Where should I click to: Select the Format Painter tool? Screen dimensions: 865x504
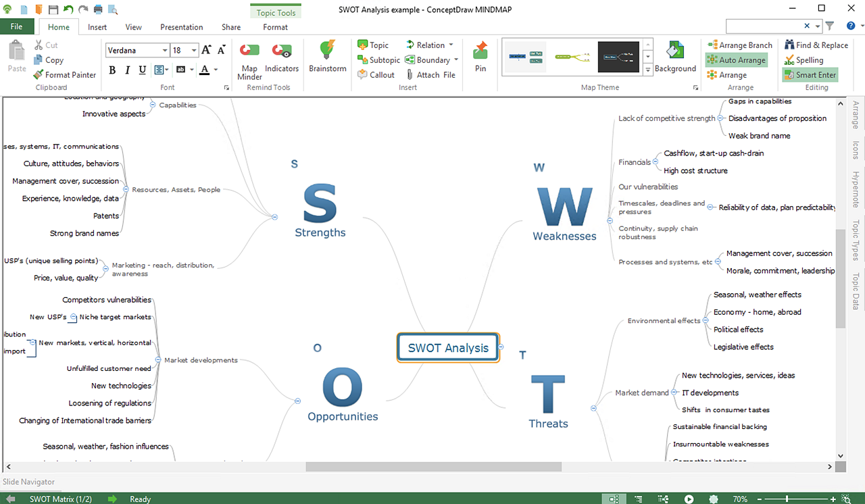(x=64, y=75)
